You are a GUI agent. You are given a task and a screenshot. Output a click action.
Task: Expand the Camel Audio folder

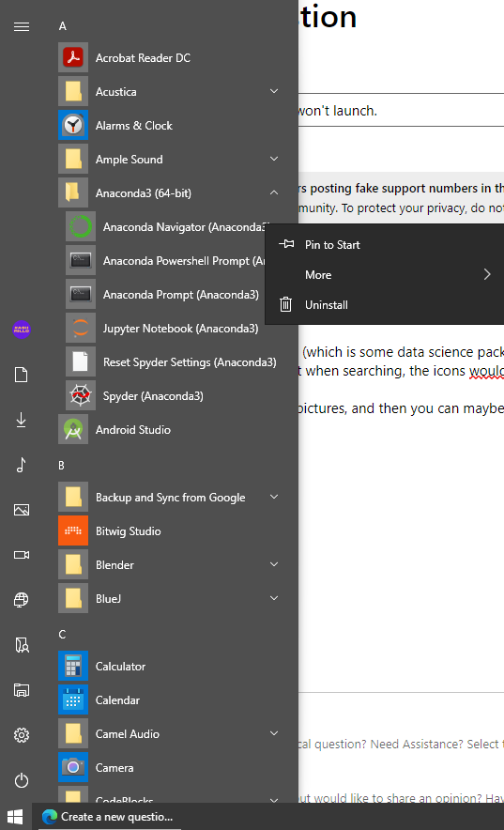click(x=274, y=733)
